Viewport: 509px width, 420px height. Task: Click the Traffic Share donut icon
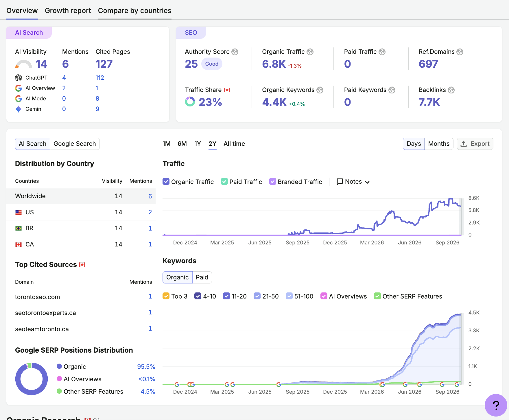[190, 102]
